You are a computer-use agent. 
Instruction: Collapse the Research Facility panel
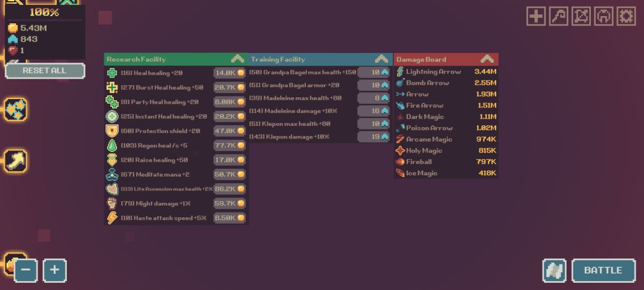[237, 59]
